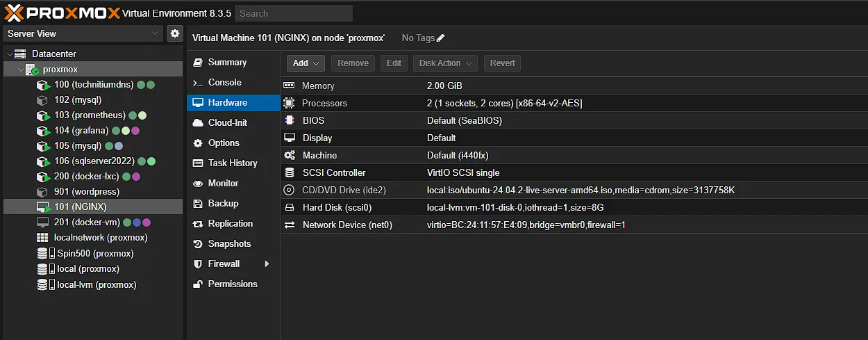
Task: Click container icon for 200 (docker-lxc)
Action: click(x=43, y=177)
